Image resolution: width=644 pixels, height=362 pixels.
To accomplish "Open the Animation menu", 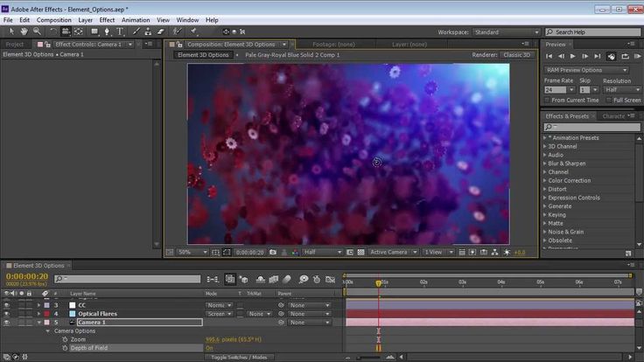I will [136, 20].
